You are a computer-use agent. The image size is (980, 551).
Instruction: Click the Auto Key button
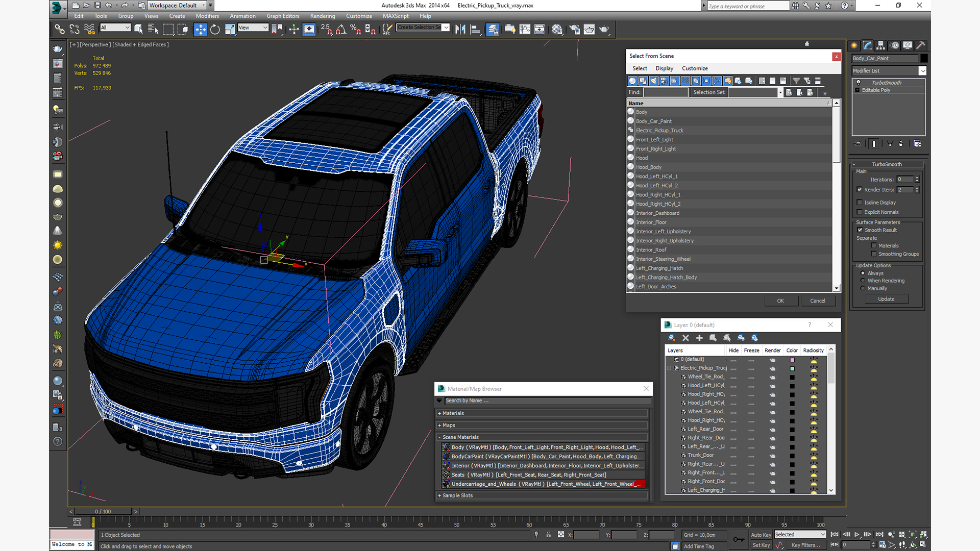(x=761, y=535)
